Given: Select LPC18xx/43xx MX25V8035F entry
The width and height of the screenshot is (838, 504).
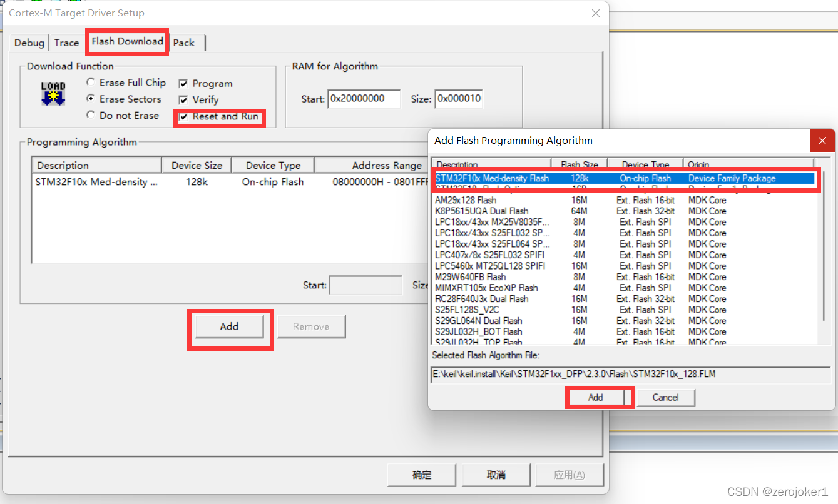Looking at the screenshot, I should tap(624, 222).
